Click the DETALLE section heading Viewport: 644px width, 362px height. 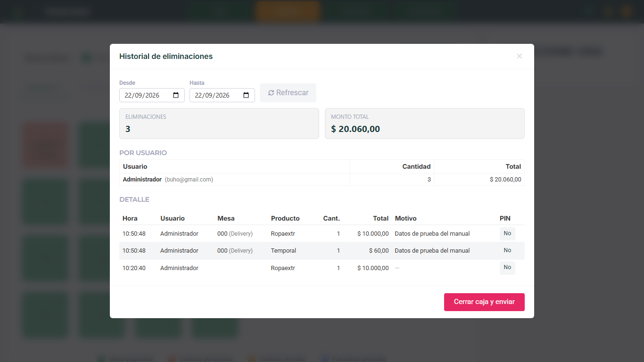pos(134,199)
